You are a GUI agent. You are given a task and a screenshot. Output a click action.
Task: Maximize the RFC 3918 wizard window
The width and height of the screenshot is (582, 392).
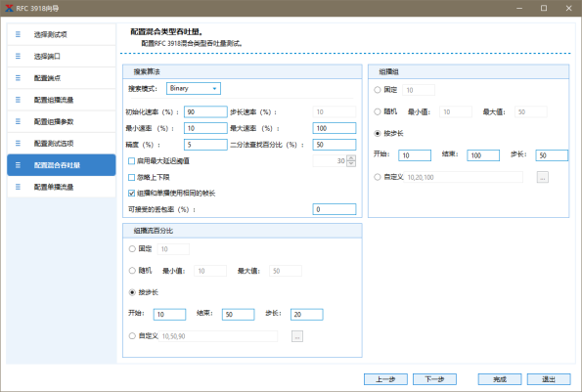[544, 8]
